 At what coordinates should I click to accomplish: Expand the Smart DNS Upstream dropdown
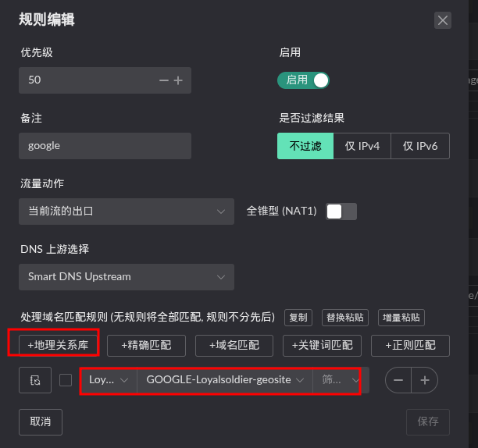[126, 276]
